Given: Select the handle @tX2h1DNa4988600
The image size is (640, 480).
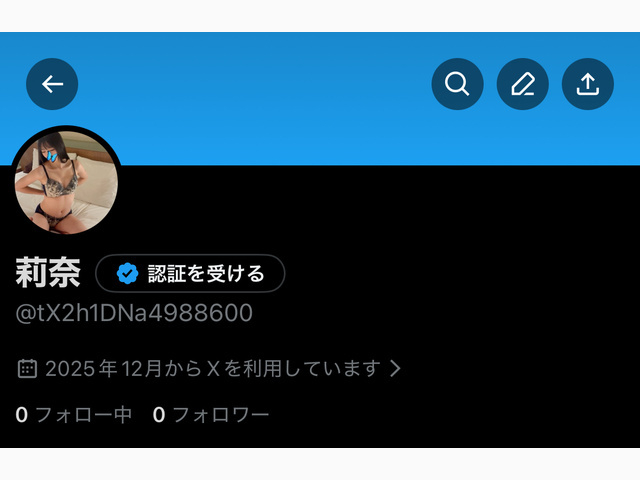Looking at the screenshot, I should 134,313.
